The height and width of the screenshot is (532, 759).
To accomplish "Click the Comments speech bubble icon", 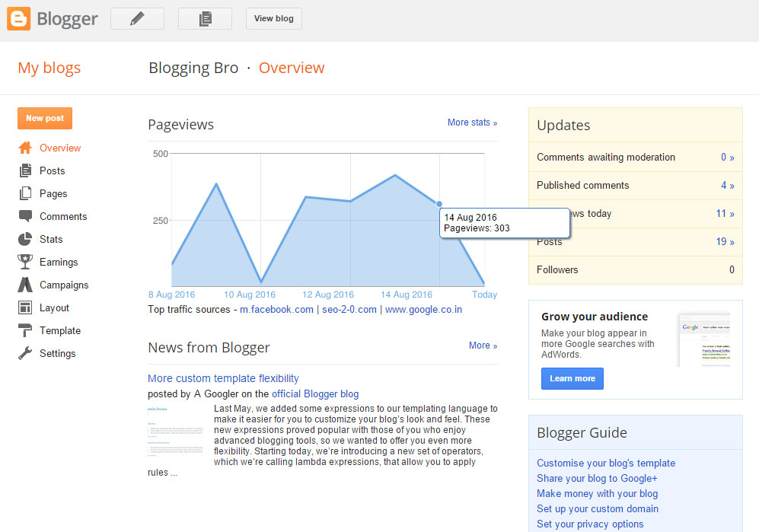I will [x=25, y=216].
